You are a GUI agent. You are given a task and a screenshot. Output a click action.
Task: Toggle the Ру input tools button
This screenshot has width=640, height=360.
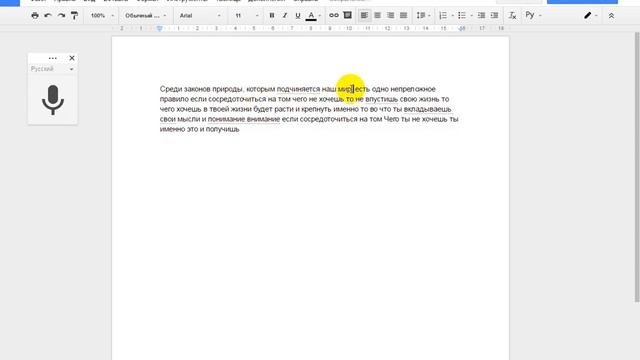530,15
